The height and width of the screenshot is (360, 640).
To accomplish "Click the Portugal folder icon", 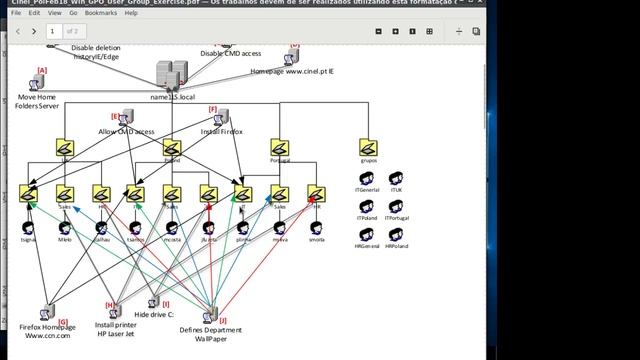I will click(280, 147).
